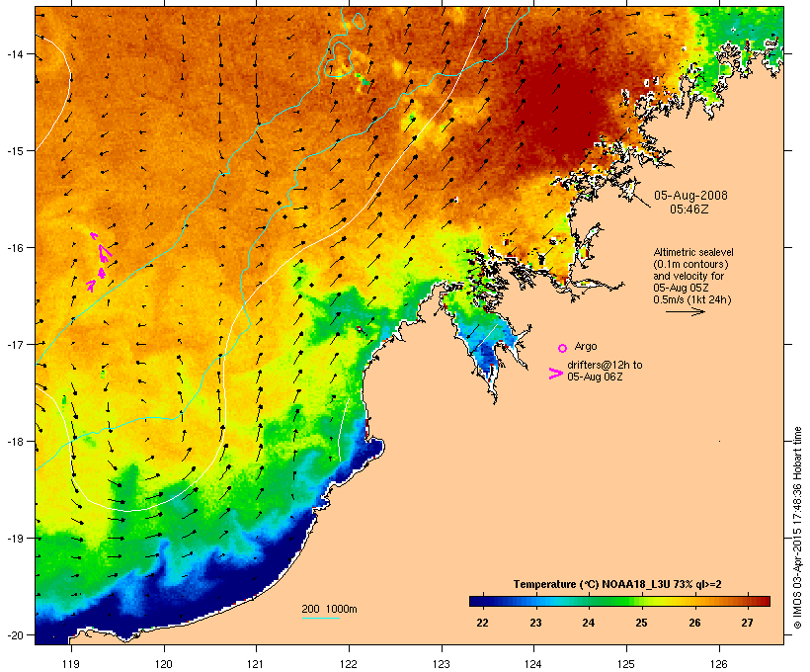Click the latitude label -16
810x672 pixels.
coord(14,248)
